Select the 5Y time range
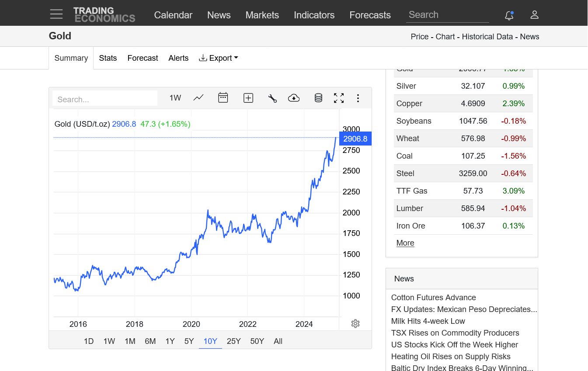Image resolution: width=588 pixels, height=371 pixels. pos(189,341)
